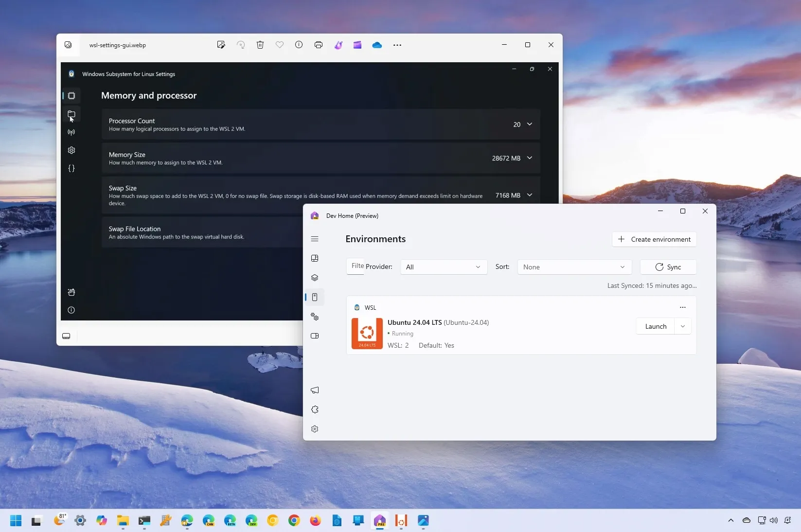
Task: Open the Sort None dropdown
Action: (x=574, y=267)
